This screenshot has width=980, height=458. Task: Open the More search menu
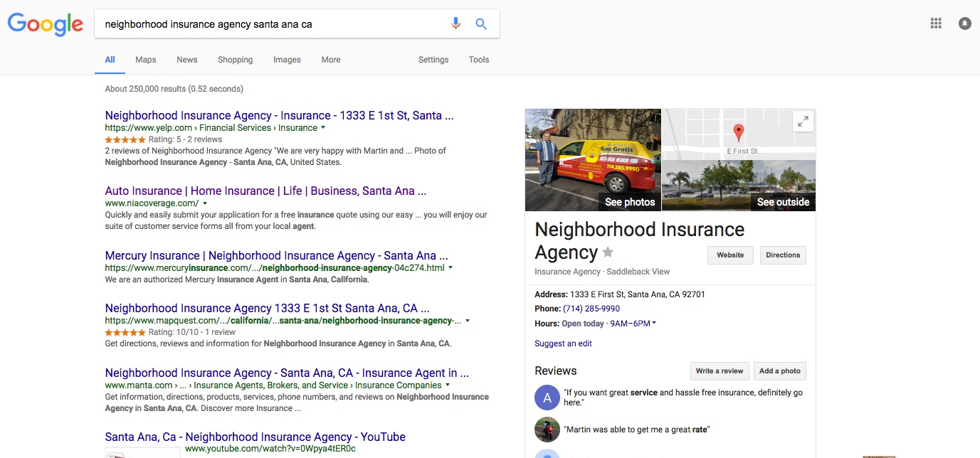click(331, 60)
